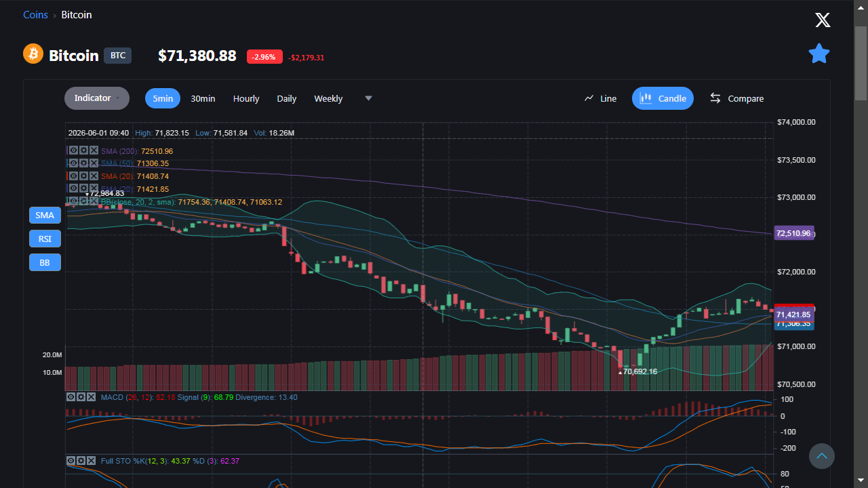868x488 pixels.
Task: Open settings gear for MACD indicator
Action: pyautogui.click(x=81, y=397)
